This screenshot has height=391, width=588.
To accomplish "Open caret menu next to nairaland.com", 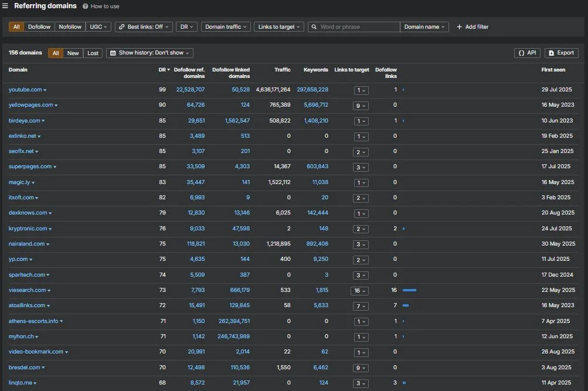I will click(47, 244).
